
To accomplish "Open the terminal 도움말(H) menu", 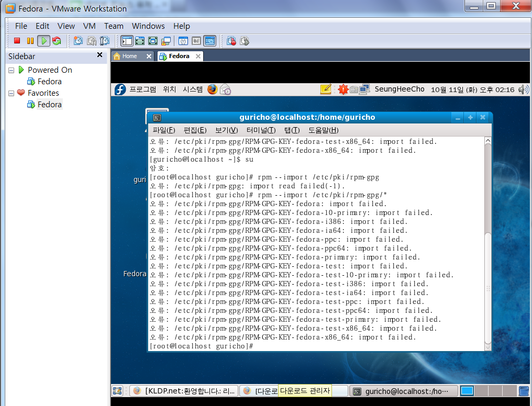I will click(324, 130).
